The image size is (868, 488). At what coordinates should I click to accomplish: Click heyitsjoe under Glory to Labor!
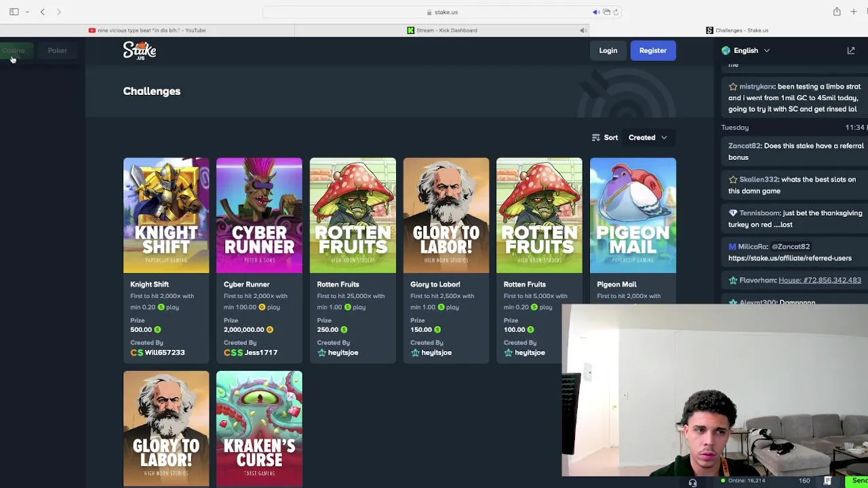coord(436,352)
